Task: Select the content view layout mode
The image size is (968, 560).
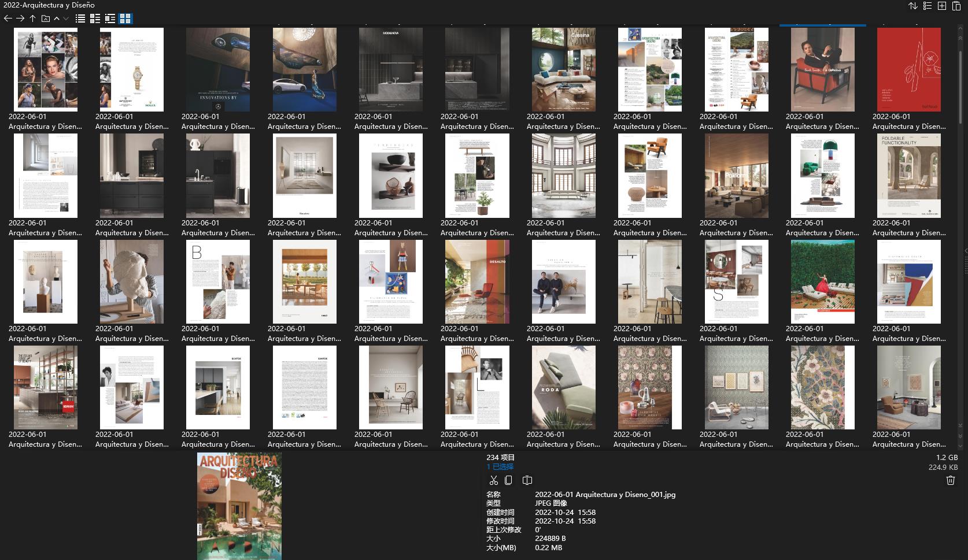Action: point(112,18)
